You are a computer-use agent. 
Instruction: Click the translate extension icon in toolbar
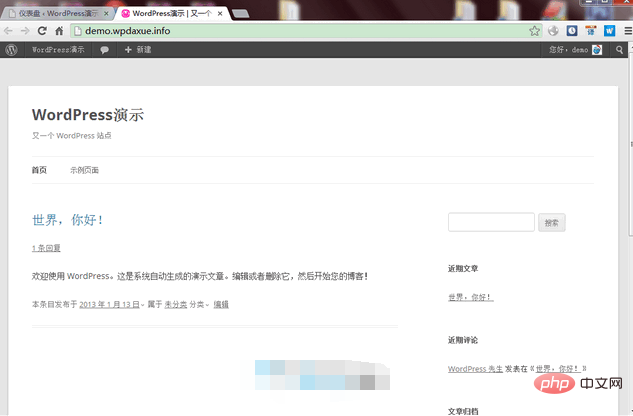[591, 31]
